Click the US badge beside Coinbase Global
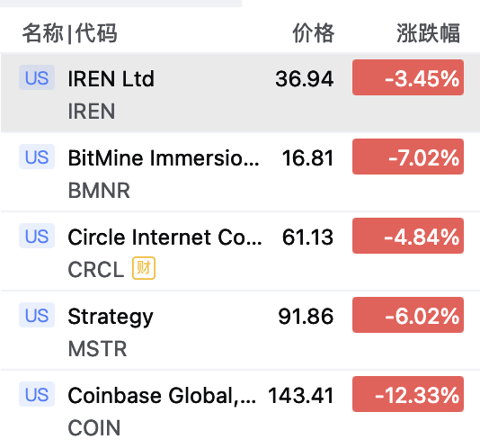This screenshot has height=448, width=480. click(x=37, y=394)
